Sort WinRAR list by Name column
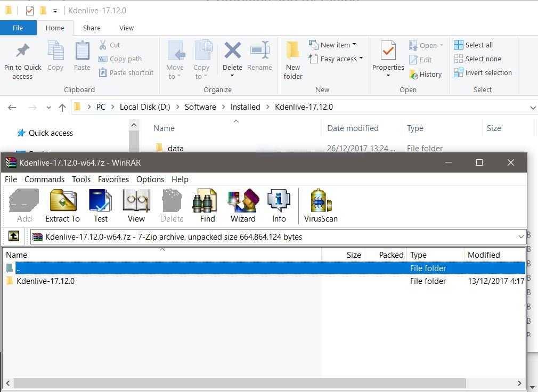The height and width of the screenshot is (392, 538). pos(162,255)
